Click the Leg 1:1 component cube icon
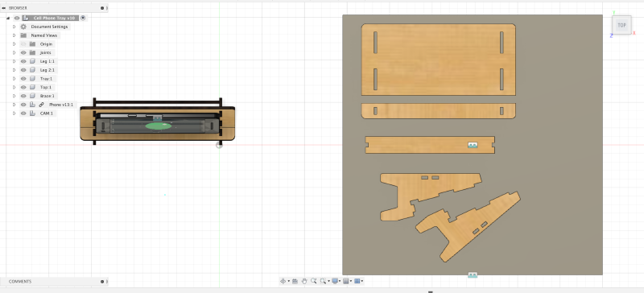This screenshot has height=293, width=644. [32, 61]
